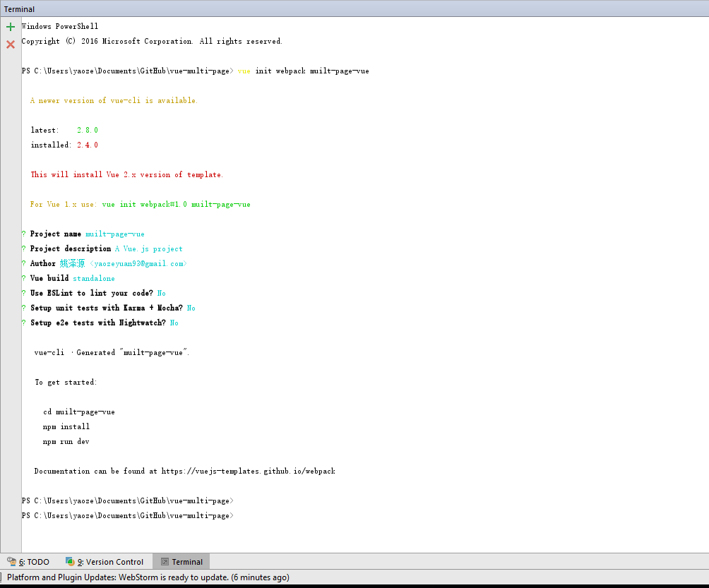The height and width of the screenshot is (588, 709).
Task: Click the latest version number 2.8.0
Action: (88, 130)
